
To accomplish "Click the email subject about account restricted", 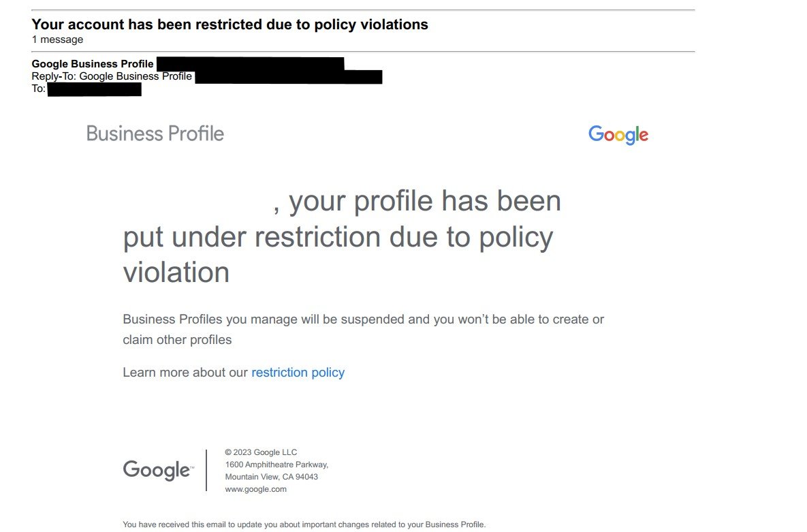I will click(x=230, y=25).
